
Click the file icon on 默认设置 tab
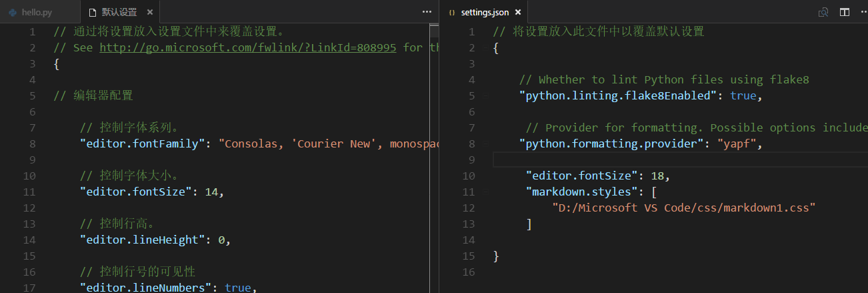[x=91, y=12]
